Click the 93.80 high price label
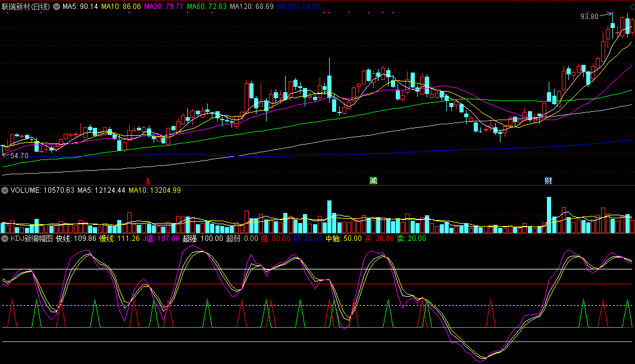The height and width of the screenshot is (364, 635). click(589, 17)
